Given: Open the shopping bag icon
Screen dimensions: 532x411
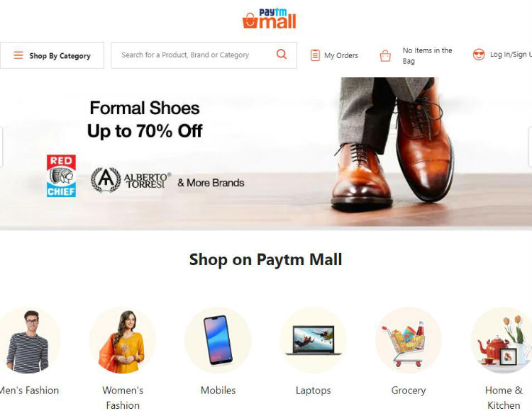Looking at the screenshot, I should (385, 55).
